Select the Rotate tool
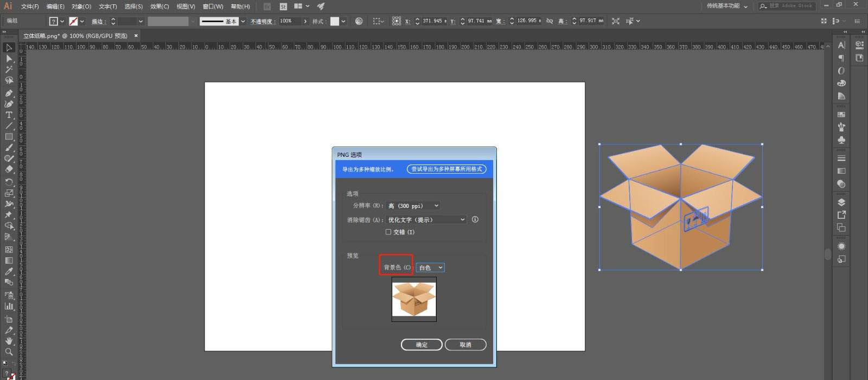 pos(9,182)
